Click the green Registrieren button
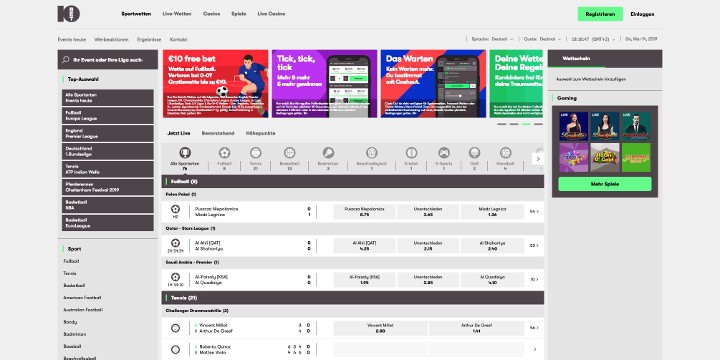This screenshot has height=360, width=720. coord(600,14)
